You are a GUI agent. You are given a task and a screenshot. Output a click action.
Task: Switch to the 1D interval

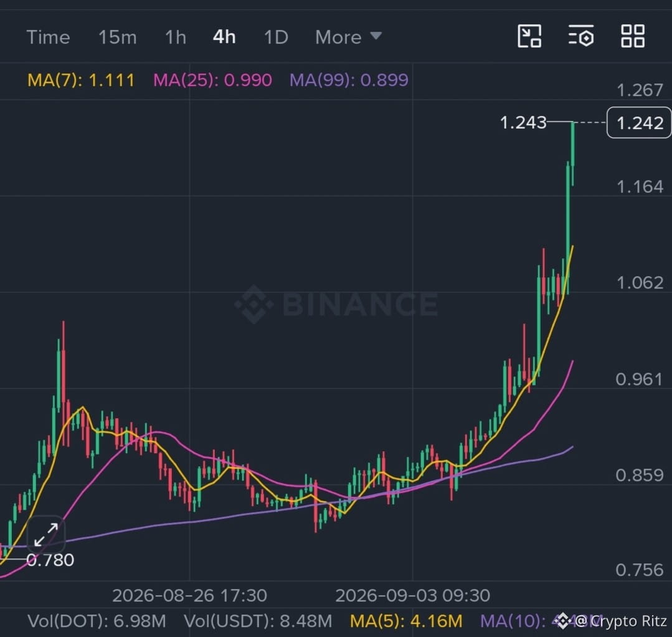tap(276, 37)
